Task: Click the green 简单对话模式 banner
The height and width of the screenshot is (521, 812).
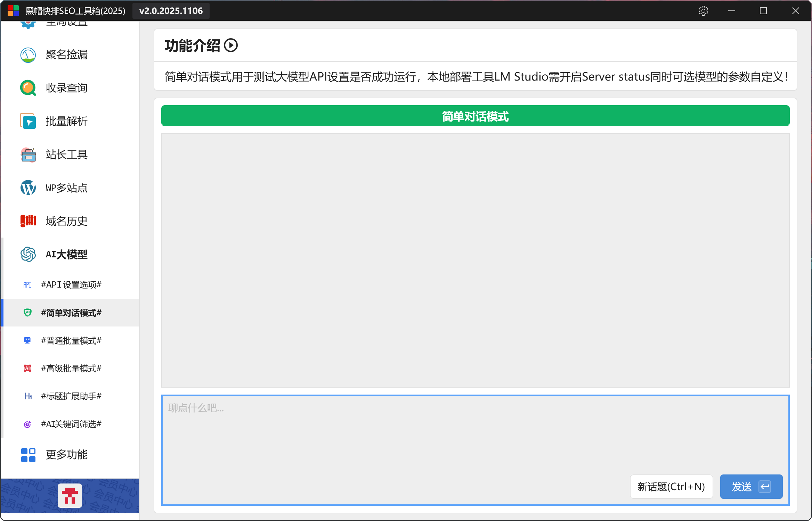Action: point(475,116)
